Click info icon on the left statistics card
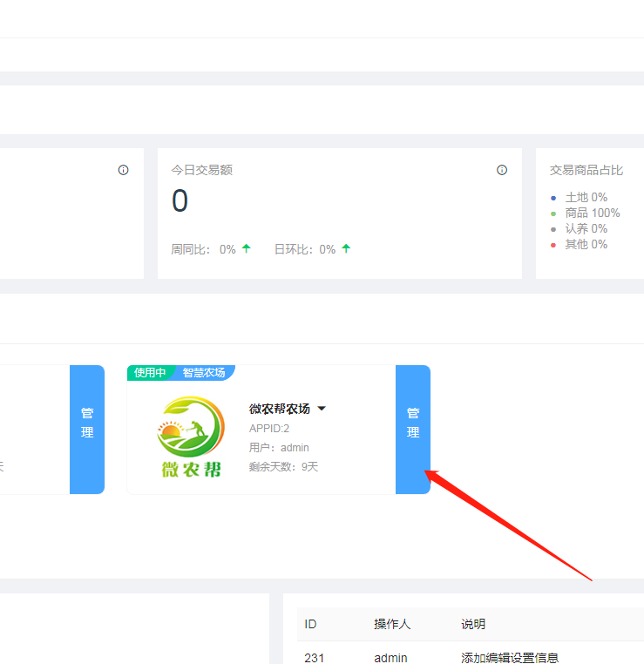Image resolution: width=644 pixels, height=664 pixels. pos(123,170)
